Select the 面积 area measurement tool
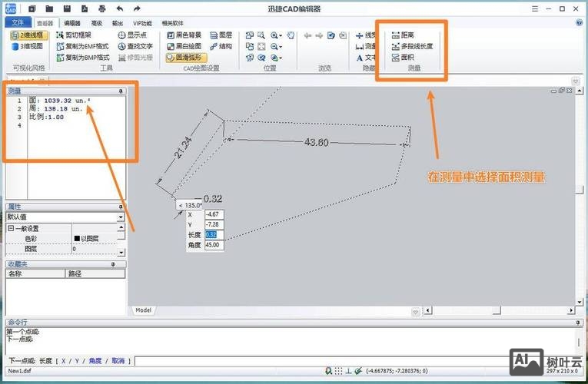The width and height of the screenshot is (588, 384). pos(403,58)
